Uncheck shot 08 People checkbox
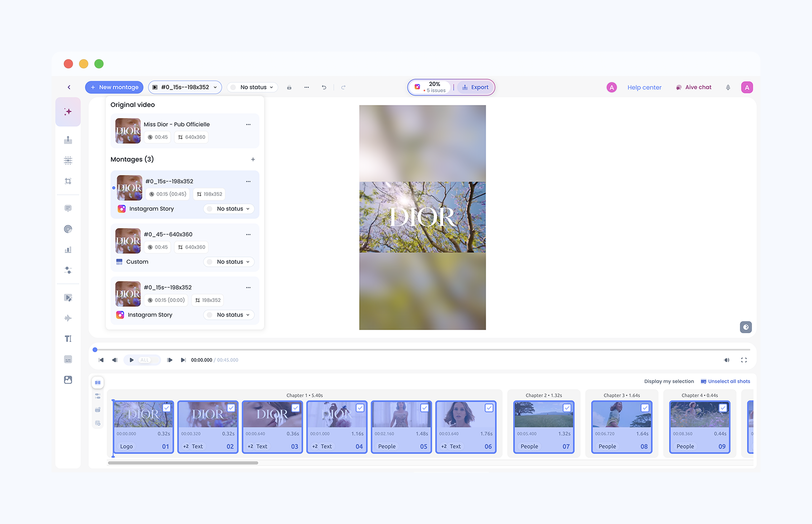 pos(645,408)
